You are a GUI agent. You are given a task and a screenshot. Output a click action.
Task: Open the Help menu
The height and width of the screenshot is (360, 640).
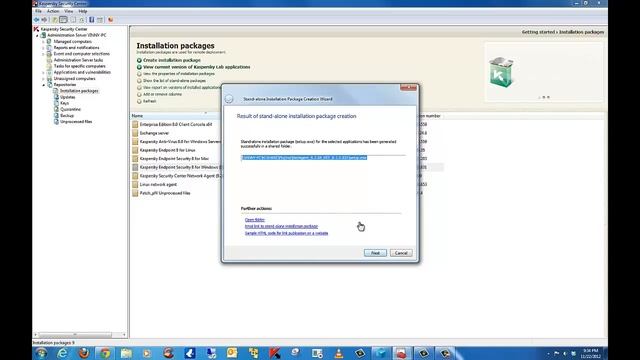[83, 11]
